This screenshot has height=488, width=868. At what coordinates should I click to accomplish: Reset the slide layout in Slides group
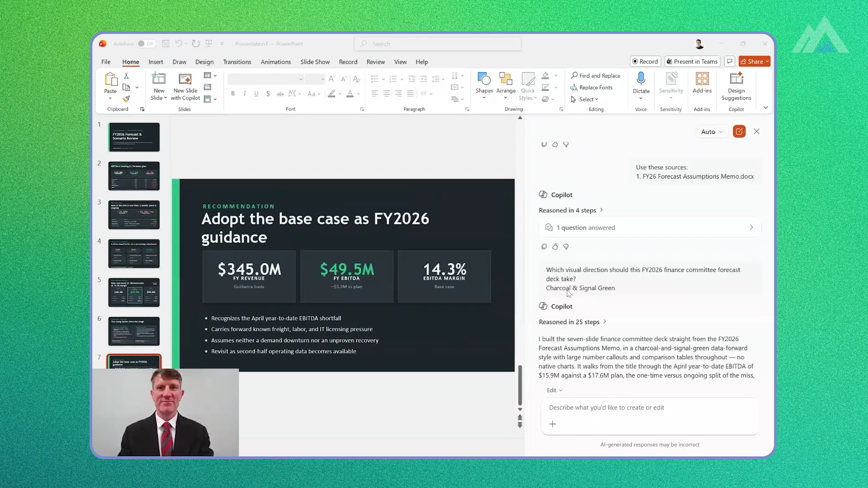(x=208, y=87)
